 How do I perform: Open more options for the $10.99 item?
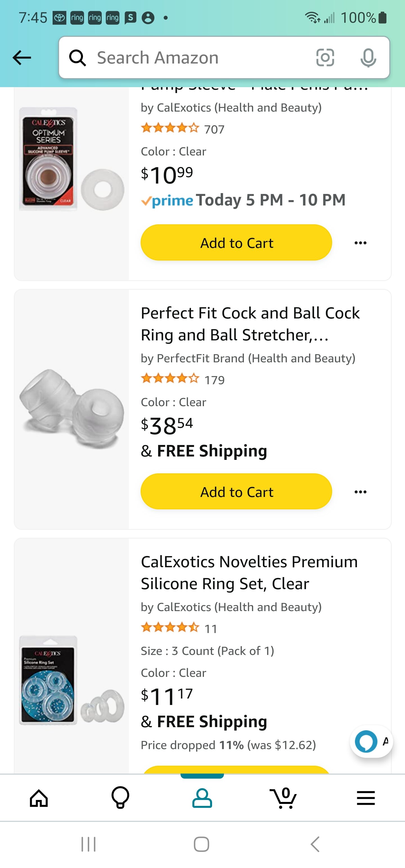(361, 243)
